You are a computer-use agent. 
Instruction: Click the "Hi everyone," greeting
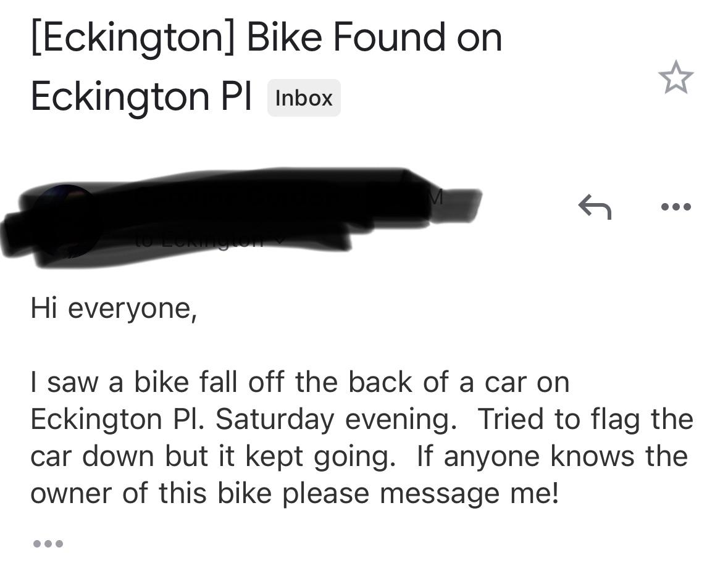[x=114, y=308]
